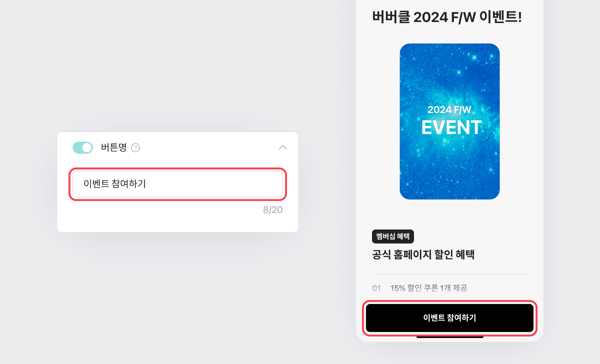Focus the 이벤트 참여하기 button name input
This screenshot has height=364, width=600.
178,184
